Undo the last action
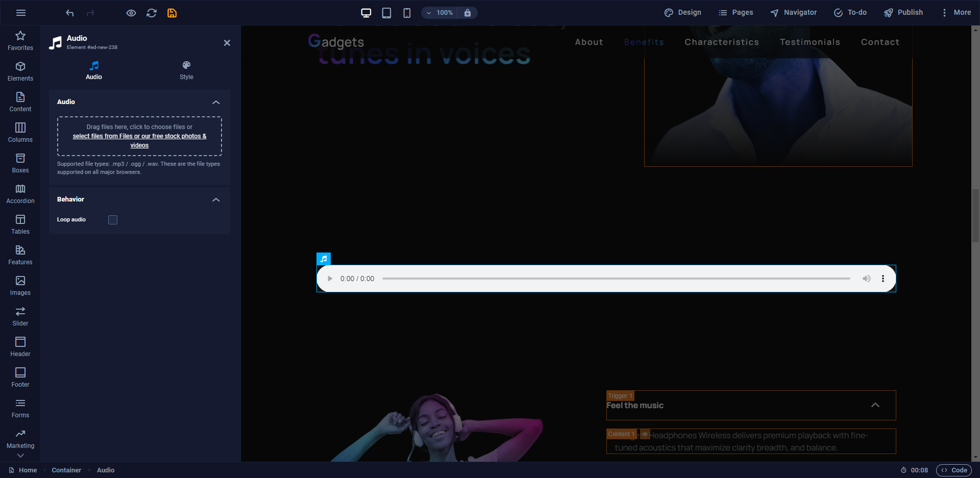This screenshot has height=478, width=980. (70, 13)
